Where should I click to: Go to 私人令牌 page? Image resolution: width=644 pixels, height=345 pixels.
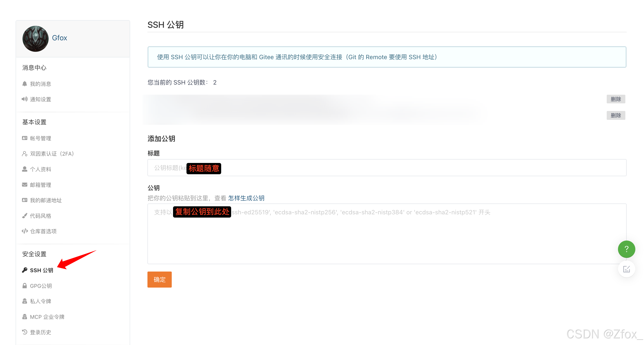tap(41, 301)
